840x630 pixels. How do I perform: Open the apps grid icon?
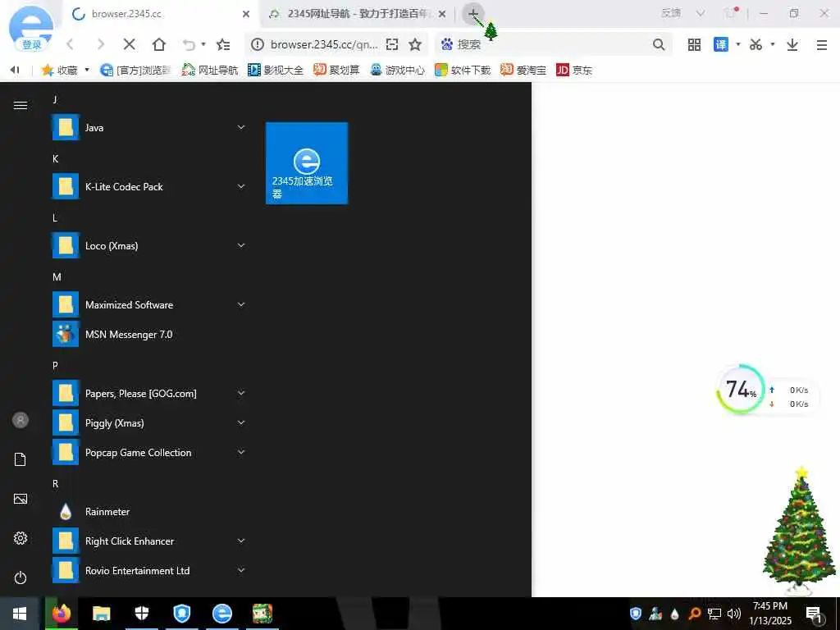[x=694, y=44]
